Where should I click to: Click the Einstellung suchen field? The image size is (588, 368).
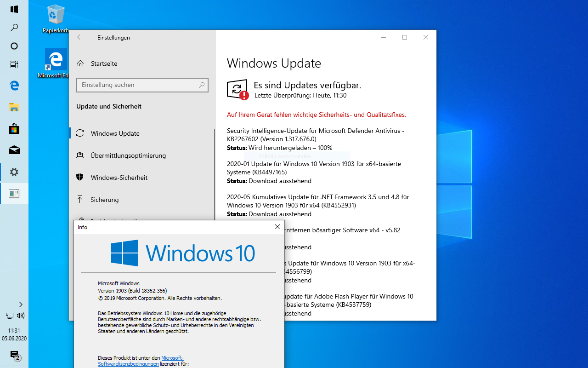point(142,85)
